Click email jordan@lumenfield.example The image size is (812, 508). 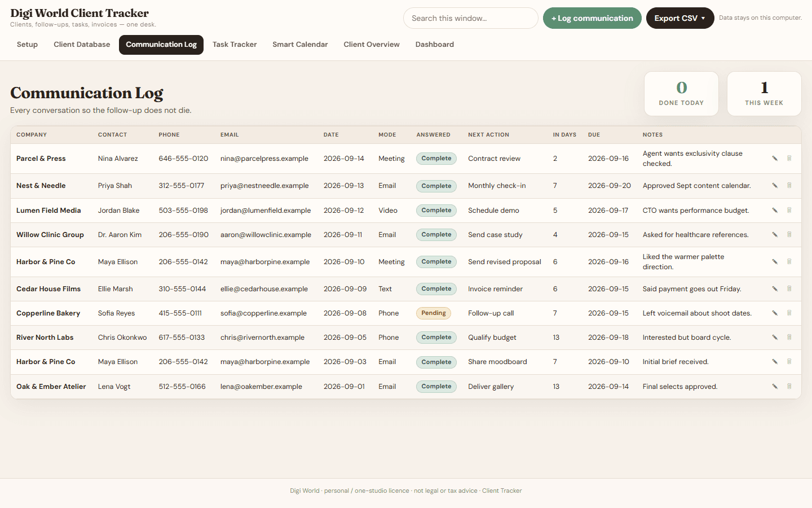(x=266, y=211)
